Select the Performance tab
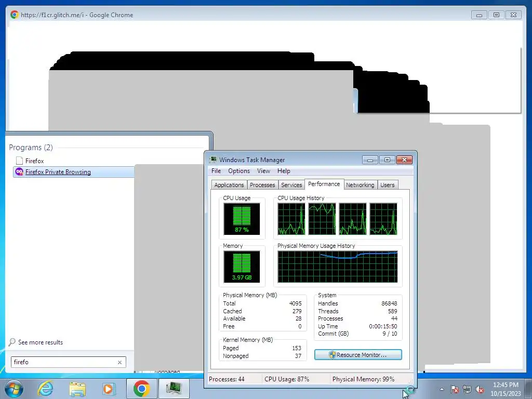The image size is (532, 399). (324, 184)
